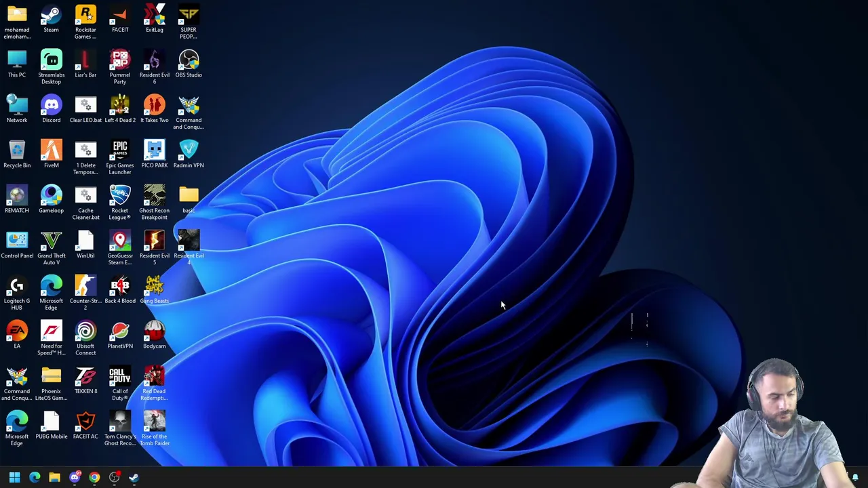The image size is (868, 488).
Task: Click the FiveM shortcut
Action: [x=51, y=155]
